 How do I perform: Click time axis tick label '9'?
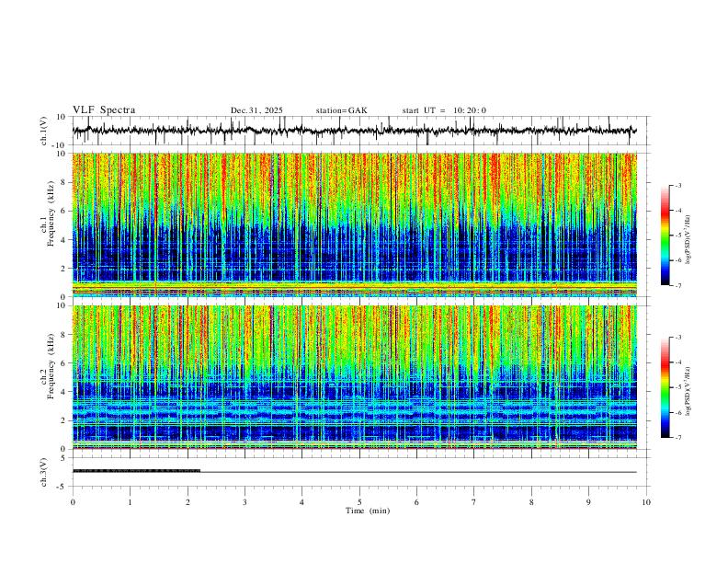(x=588, y=502)
